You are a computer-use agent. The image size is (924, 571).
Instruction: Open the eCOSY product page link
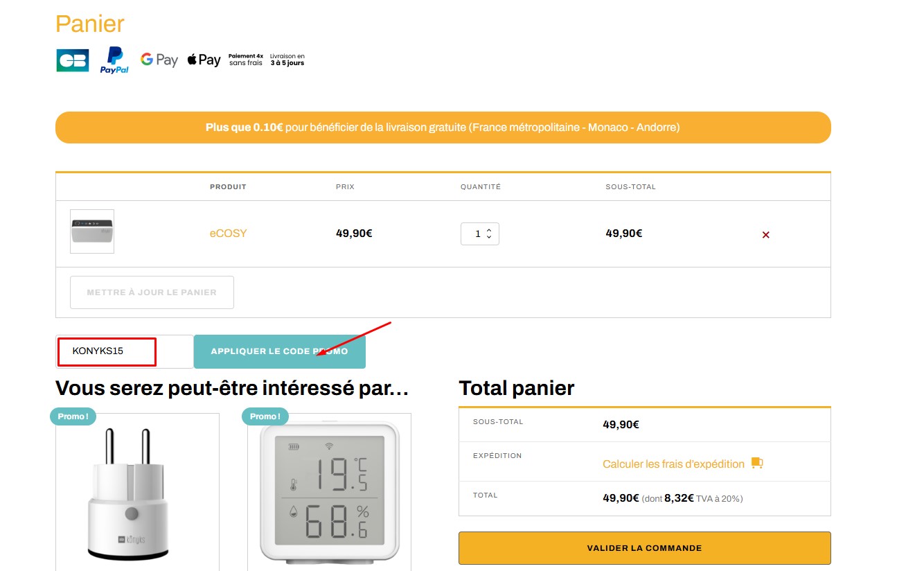pos(228,234)
